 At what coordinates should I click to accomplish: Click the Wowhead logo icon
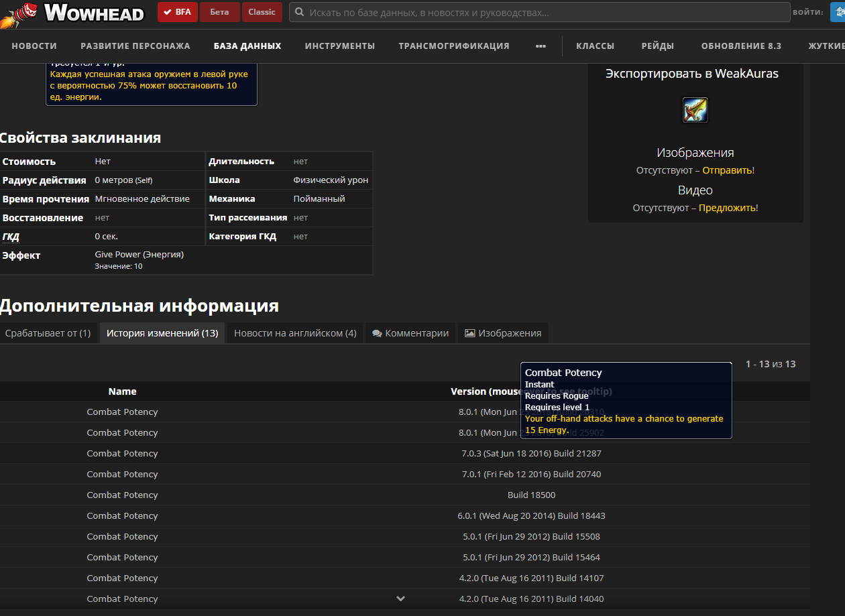19,13
